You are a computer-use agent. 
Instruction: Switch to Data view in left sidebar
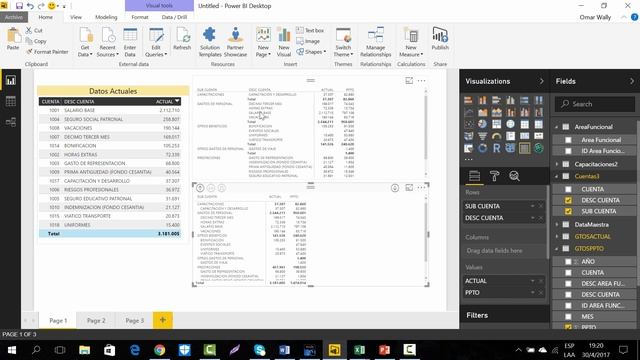click(x=11, y=101)
